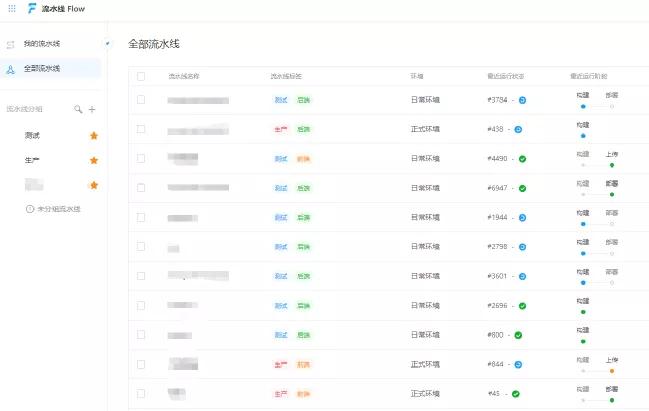This screenshot has width=649, height=411.
Task: Click 上传 stage dot in row #4490
Action: click(x=612, y=166)
